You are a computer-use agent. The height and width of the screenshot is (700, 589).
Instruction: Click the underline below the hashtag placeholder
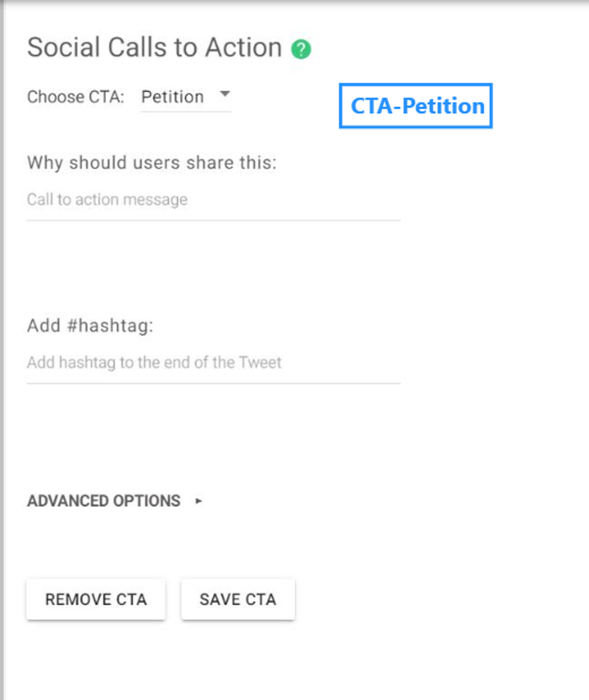(213, 383)
